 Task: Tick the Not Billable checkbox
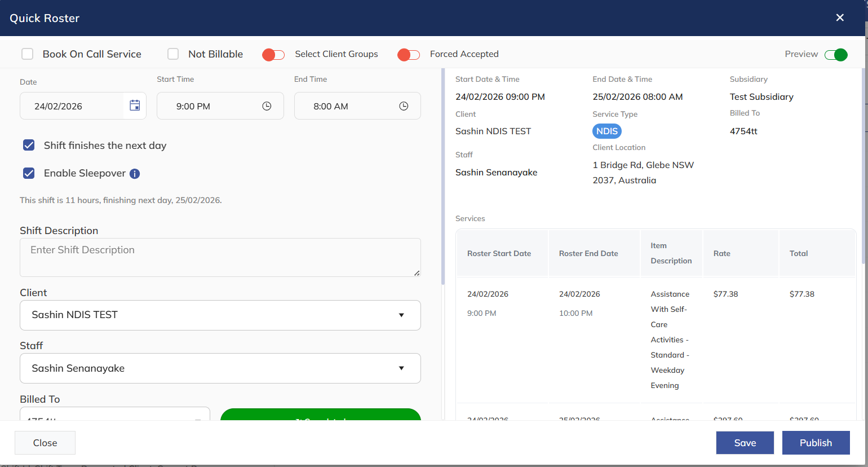click(x=173, y=54)
